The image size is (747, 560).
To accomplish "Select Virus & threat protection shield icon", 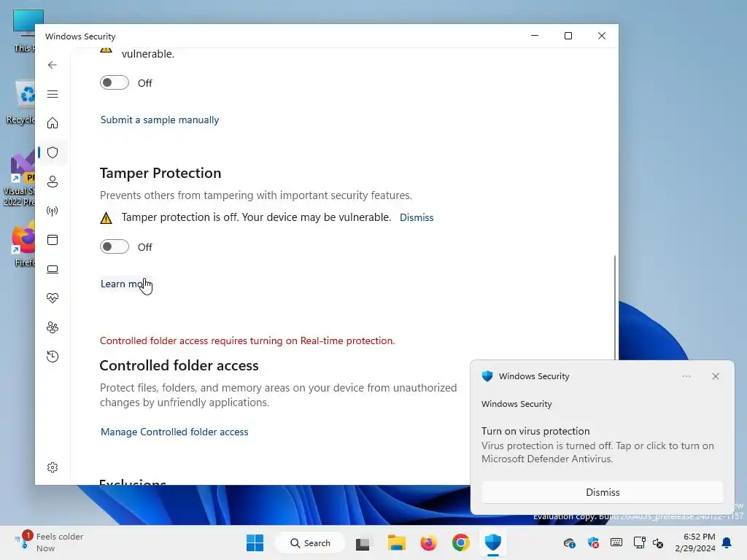I will tap(53, 152).
